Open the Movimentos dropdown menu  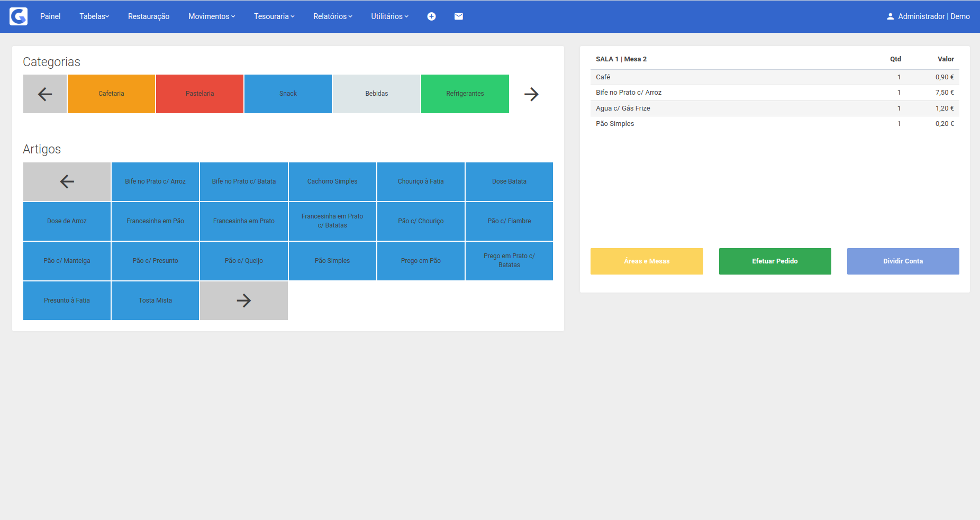212,16
